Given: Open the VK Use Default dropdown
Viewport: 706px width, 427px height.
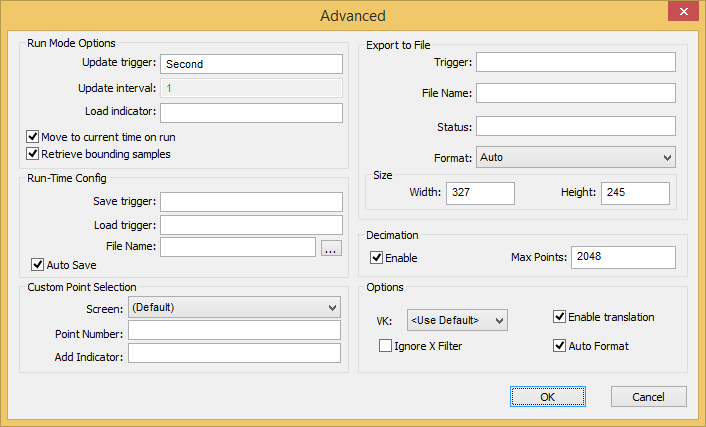Looking at the screenshot, I should pyautogui.click(x=457, y=320).
